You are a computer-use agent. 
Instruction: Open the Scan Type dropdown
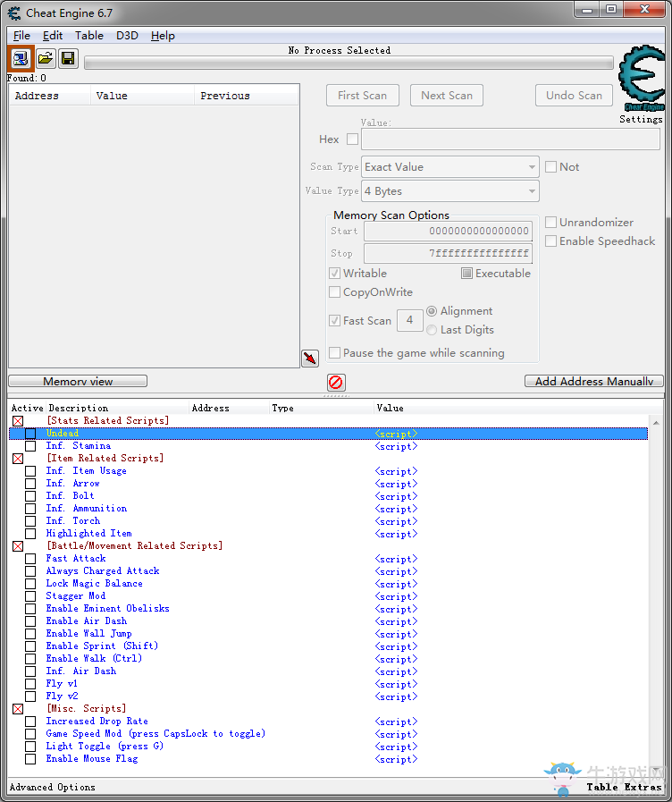pyautogui.click(x=450, y=166)
